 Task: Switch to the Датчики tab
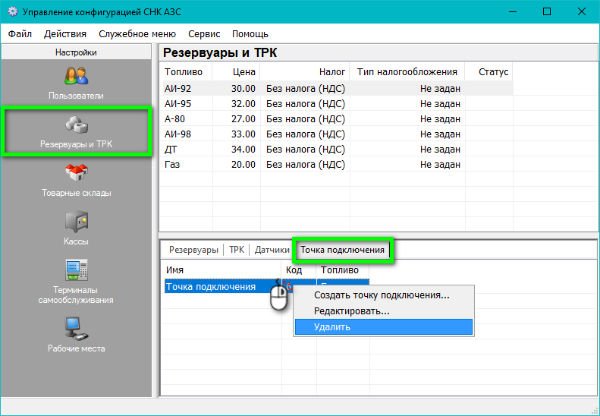click(x=271, y=250)
